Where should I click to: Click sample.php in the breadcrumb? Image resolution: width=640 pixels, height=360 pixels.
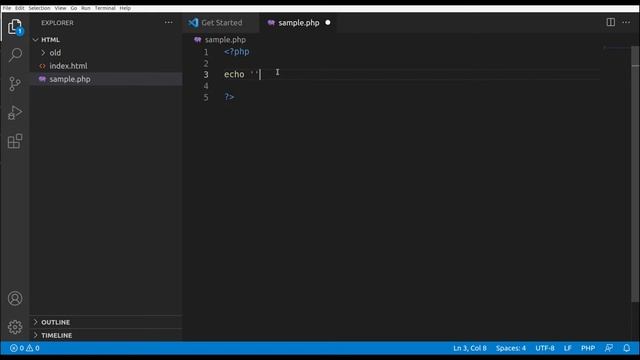(x=225, y=40)
